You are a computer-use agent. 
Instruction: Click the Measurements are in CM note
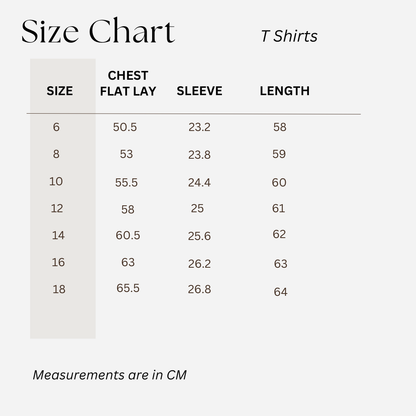tap(110, 375)
